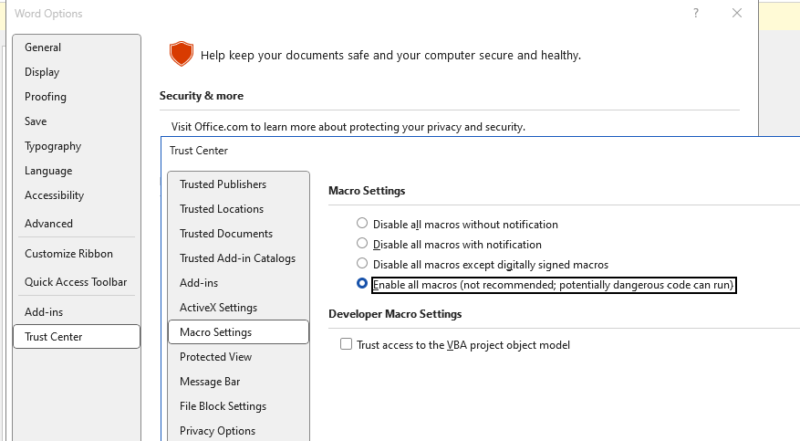800x441 pixels.
Task: Open ActiveX Settings in Trust Center
Action: [x=218, y=308]
